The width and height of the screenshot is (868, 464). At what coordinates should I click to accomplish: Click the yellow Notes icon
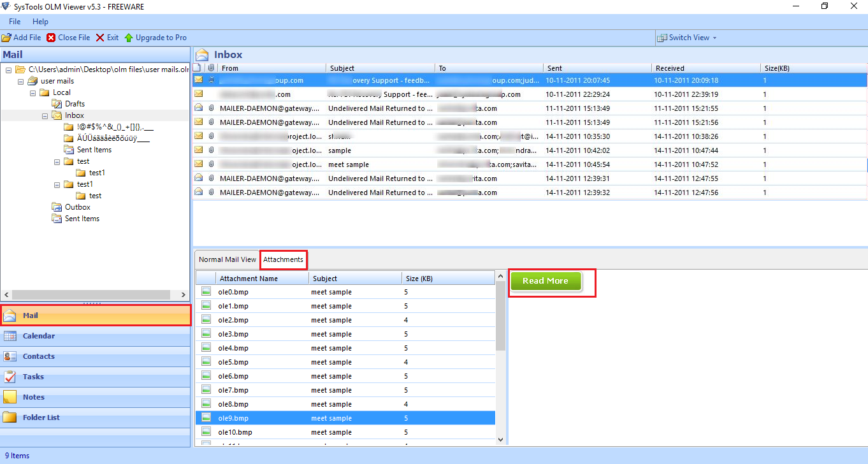tap(10, 397)
